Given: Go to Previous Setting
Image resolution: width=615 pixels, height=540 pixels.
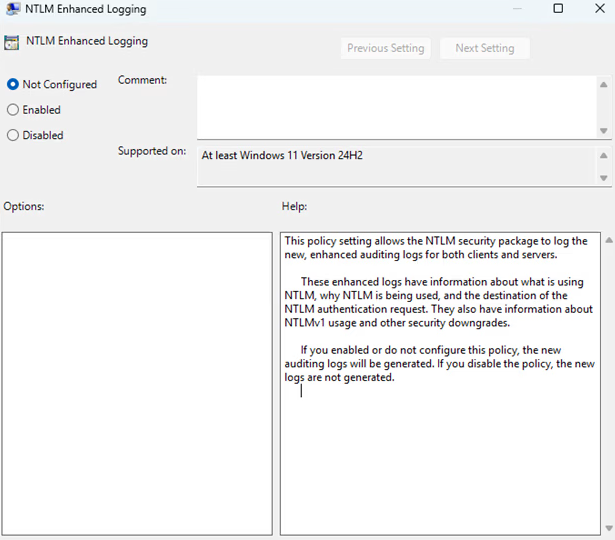Looking at the screenshot, I should point(385,48).
